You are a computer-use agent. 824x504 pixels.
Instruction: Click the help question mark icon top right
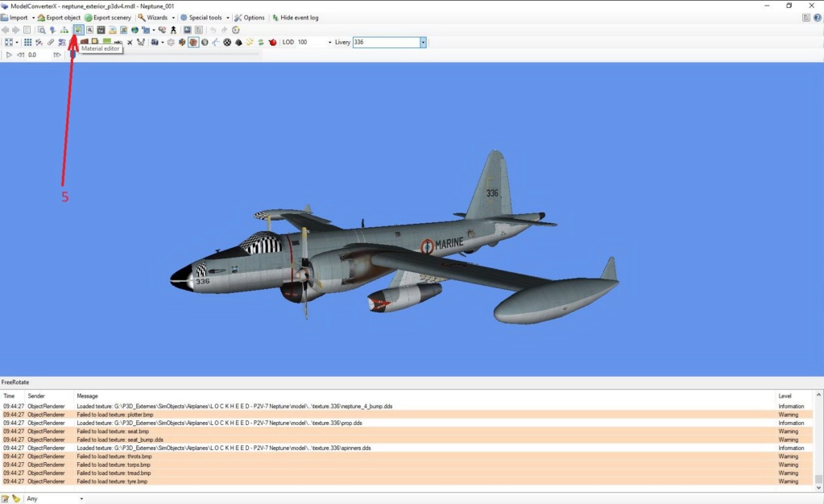pyautogui.click(x=818, y=18)
